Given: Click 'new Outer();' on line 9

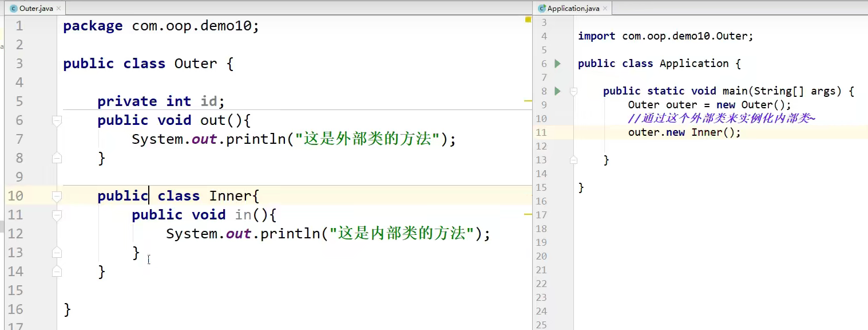Looking at the screenshot, I should click(x=754, y=105).
